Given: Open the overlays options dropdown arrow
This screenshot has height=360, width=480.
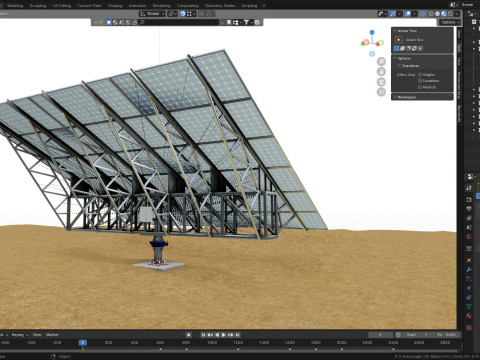Looking at the screenshot, I should pyautogui.click(x=414, y=14).
